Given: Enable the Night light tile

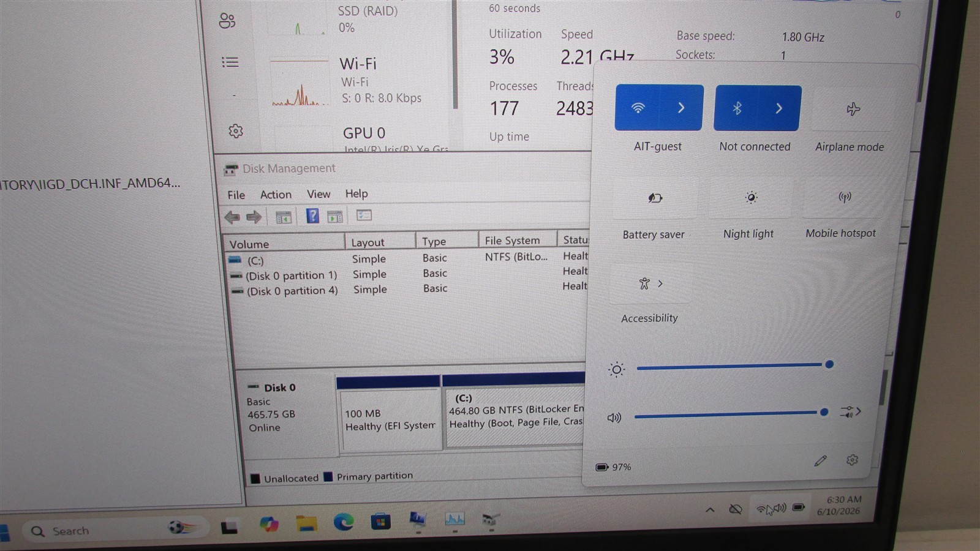Looking at the screenshot, I should coord(750,197).
